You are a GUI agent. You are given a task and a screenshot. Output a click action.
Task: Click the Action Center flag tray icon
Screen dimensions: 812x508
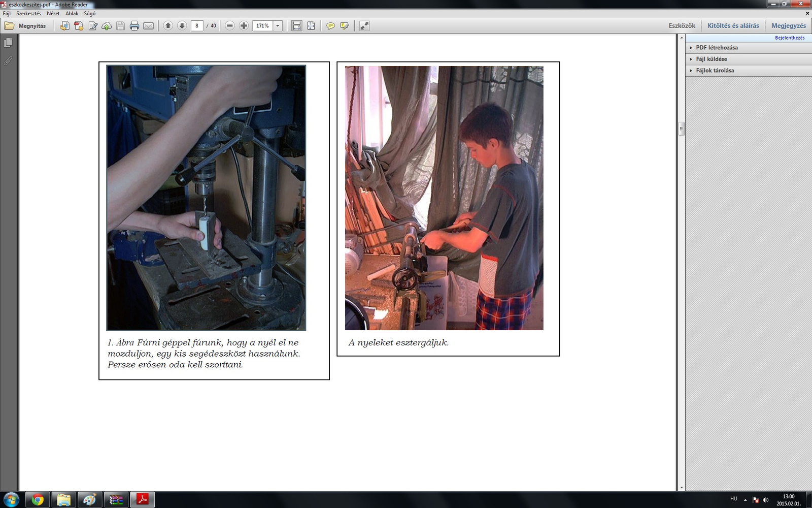click(x=756, y=500)
